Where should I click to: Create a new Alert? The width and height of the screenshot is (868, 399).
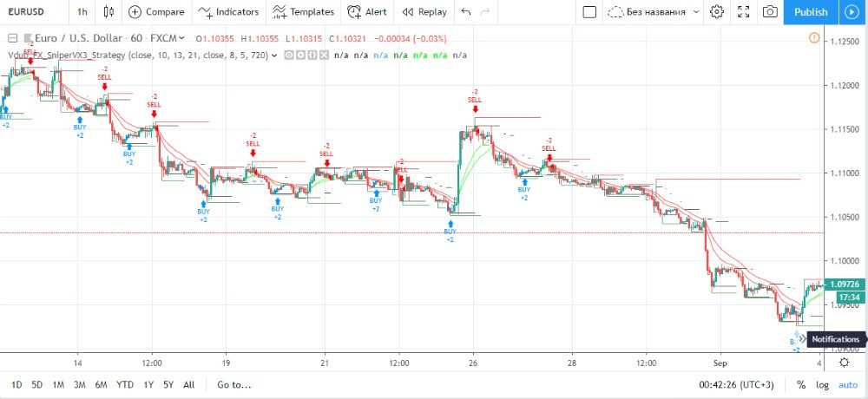(367, 12)
